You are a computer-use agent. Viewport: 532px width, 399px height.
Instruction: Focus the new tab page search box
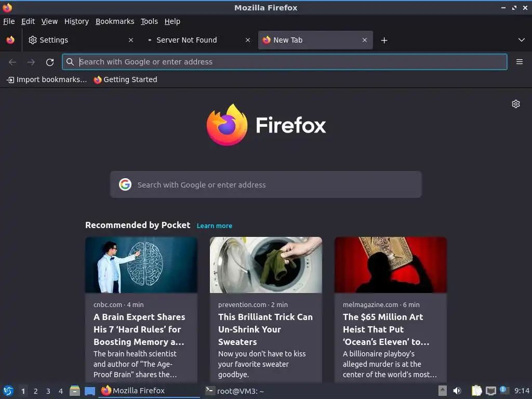click(x=265, y=184)
